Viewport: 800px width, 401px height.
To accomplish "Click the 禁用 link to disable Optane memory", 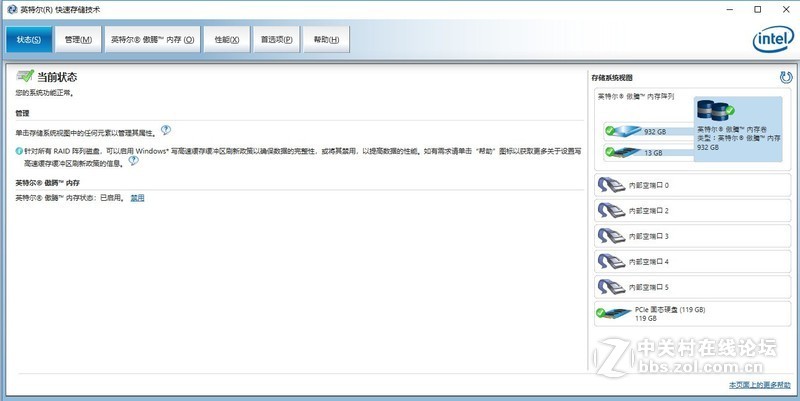I will click(137, 198).
